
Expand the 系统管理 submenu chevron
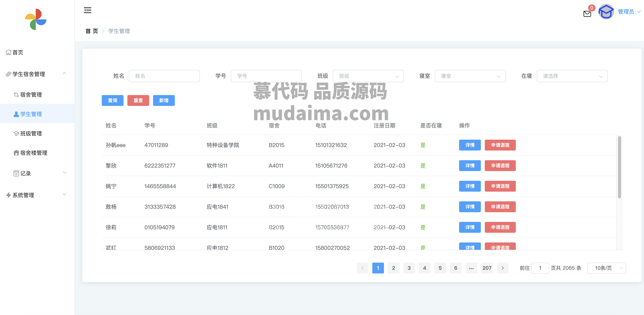point(64,194)
